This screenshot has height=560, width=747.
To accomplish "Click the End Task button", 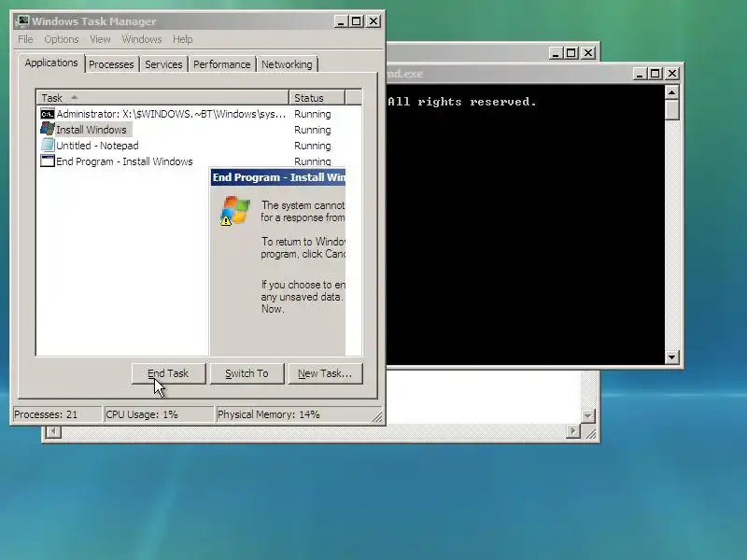I will tap(169, 373).
